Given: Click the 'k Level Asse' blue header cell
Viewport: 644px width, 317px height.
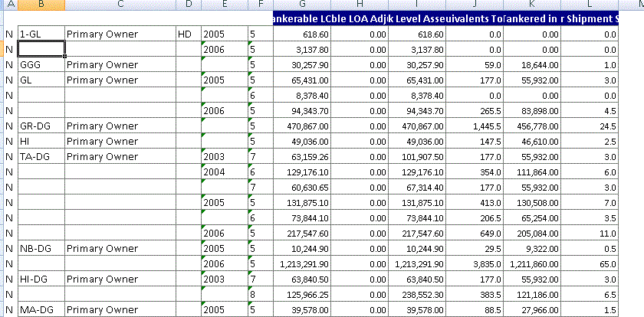Looking at the screenshot, I should (417, 18).
